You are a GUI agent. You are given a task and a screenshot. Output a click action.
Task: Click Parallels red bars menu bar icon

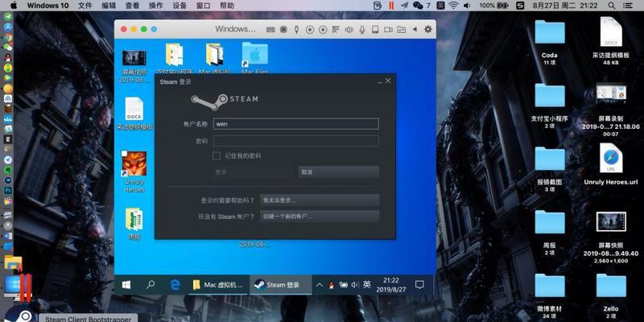[391, 6]
